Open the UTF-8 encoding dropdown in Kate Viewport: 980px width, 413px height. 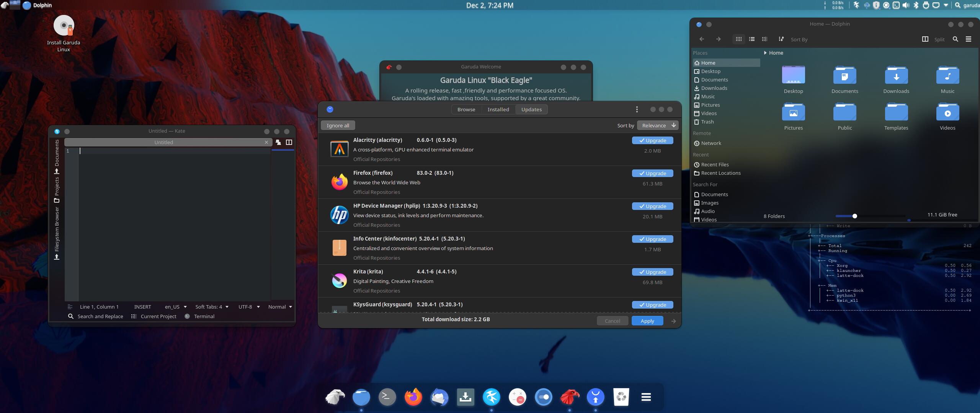click(248, 307)
